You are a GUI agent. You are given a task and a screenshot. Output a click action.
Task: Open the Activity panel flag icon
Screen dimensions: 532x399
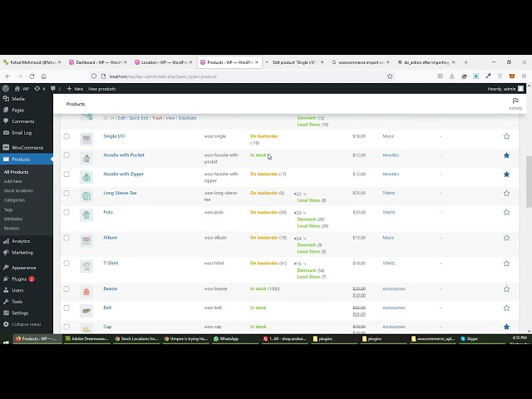(515, 101)
